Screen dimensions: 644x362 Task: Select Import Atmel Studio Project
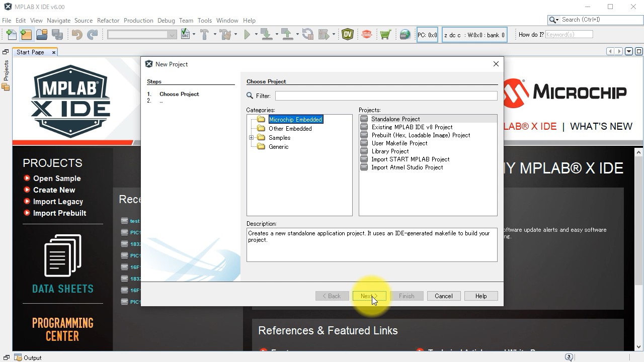(407, 167)
